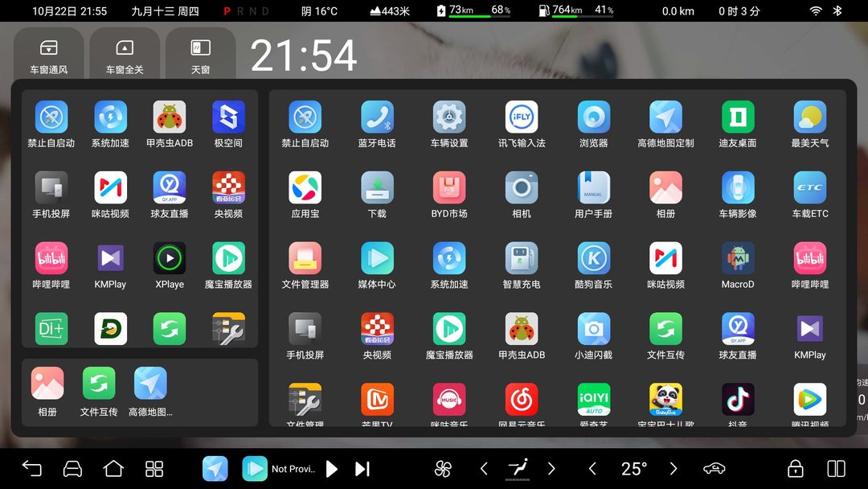Launch the 车载ETC app
Screen dimensions: 868x489
click(810, 187)
